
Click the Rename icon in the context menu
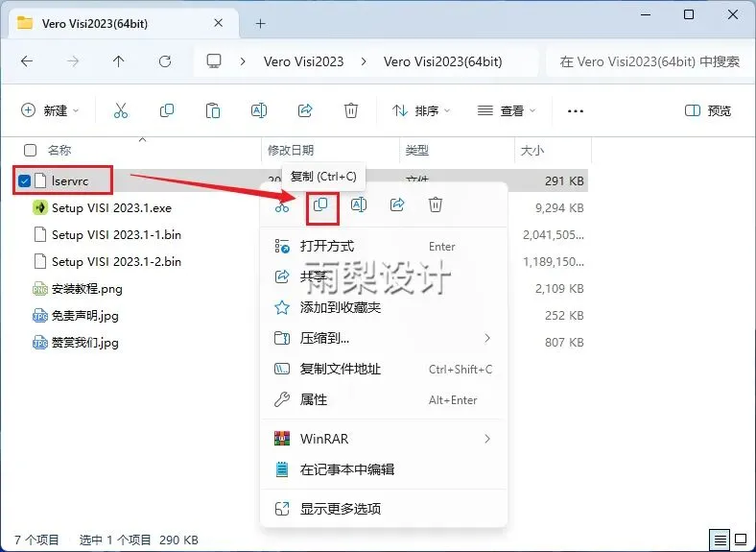pos(359,205)
